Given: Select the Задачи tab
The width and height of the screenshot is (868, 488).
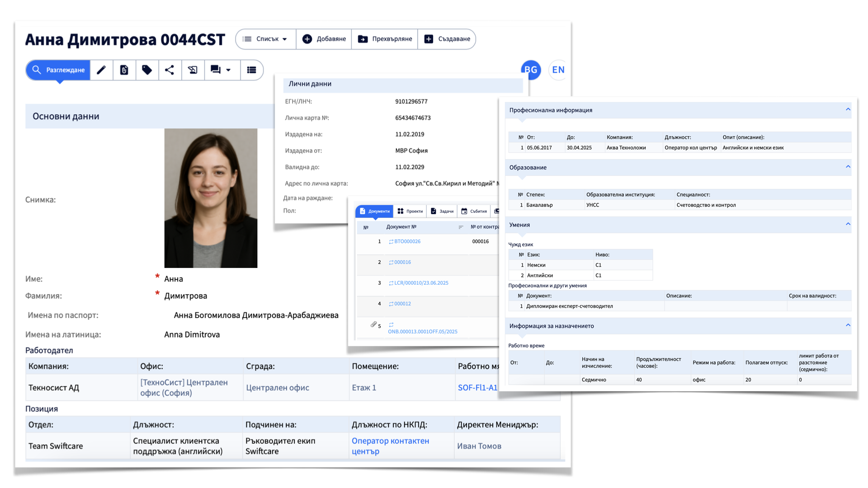Looking at the screenshot, I should 442,211.
